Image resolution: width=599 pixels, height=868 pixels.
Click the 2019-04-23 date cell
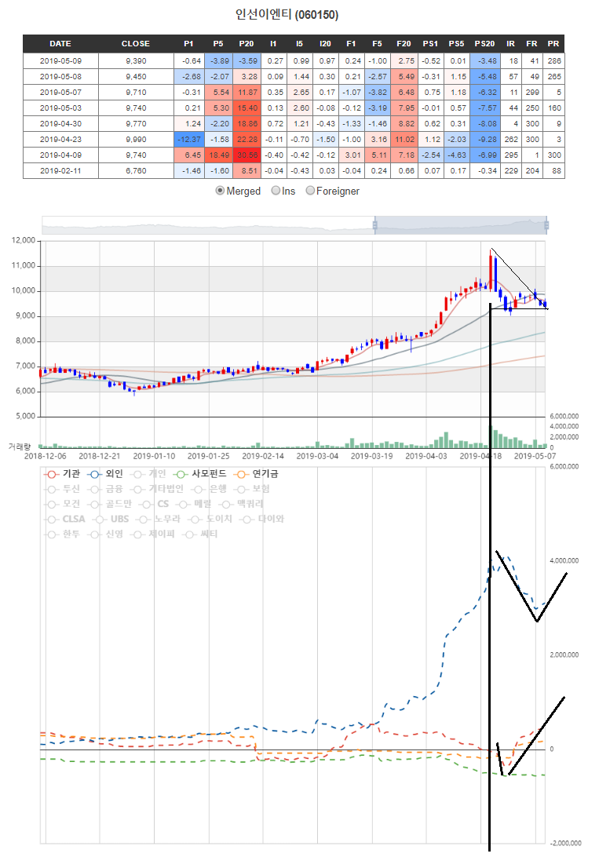(x=60, y=140)
